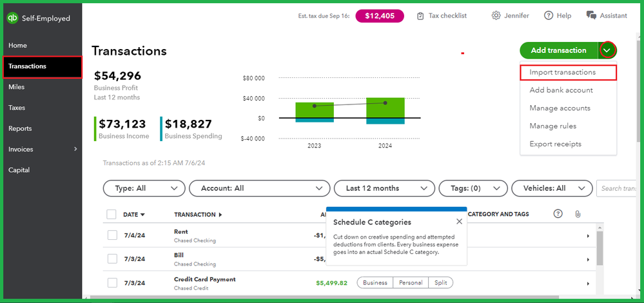Click the Help question mark icon
The height and width of the screenshot is (303, 644).
click(549, 15)
